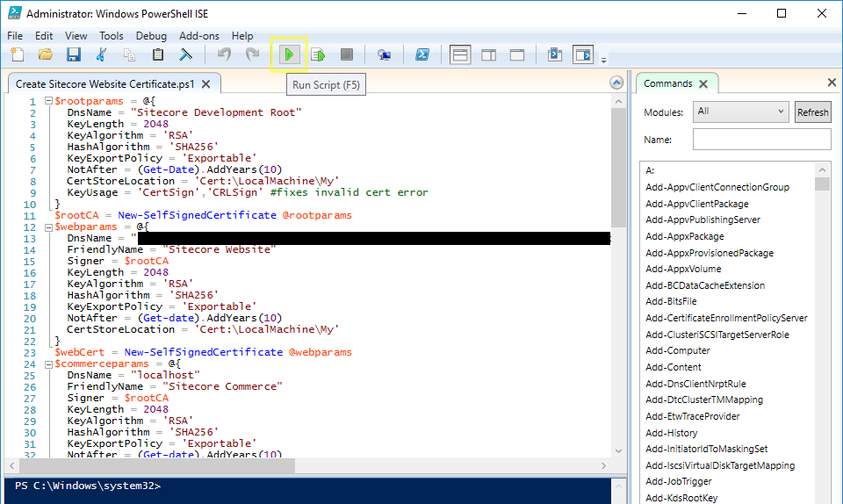Maximize script pane layout icon
Screen dimensions: 843x504
[x=517, y=54]
